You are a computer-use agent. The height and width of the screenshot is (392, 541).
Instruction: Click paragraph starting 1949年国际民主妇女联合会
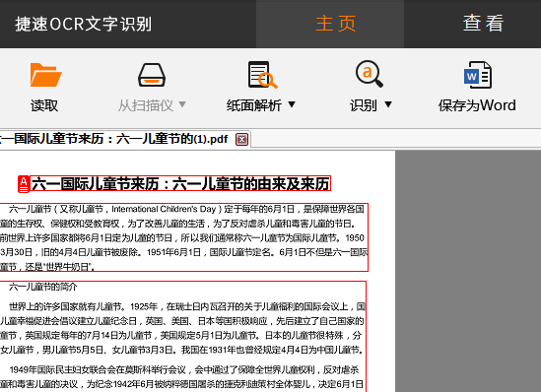click(183, 377)
